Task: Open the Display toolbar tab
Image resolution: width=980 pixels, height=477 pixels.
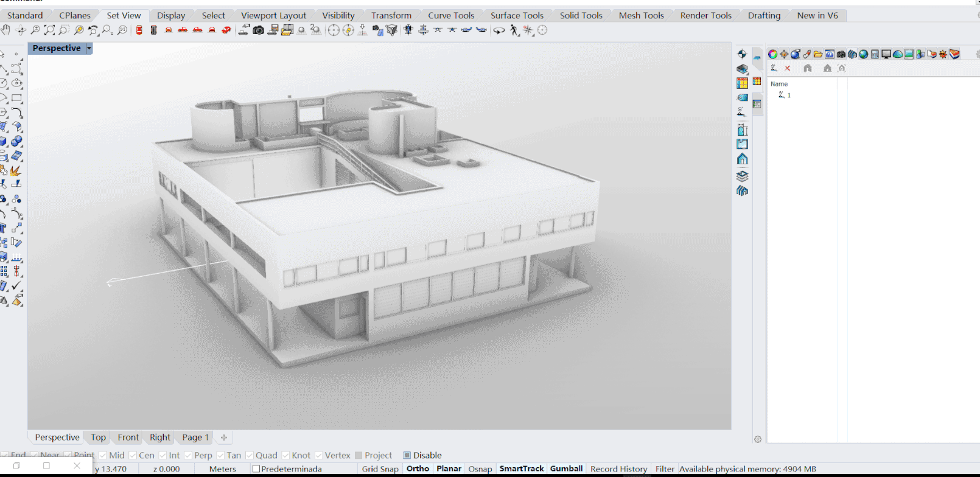Action: (171, 15)
